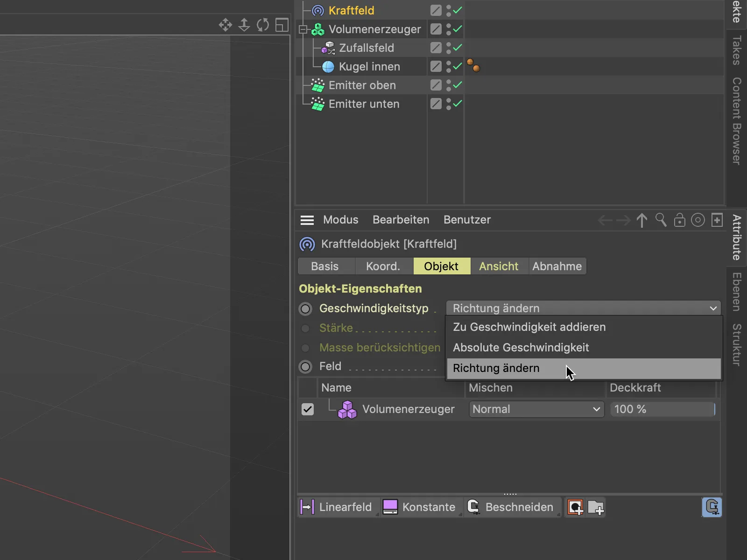
Task: Go back in attribute manager history
Action: [x=605, y=220]
